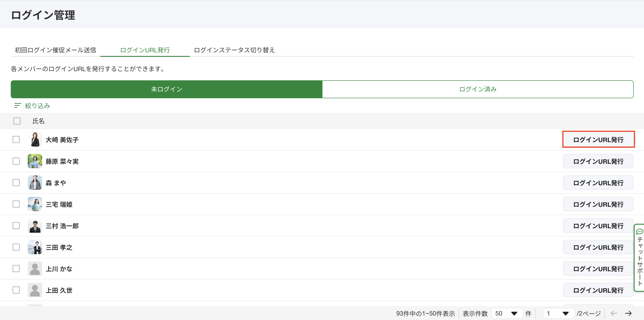The width and height of the screenshot is (644, 320).
Task: Tick the checkbox for 三宅 瑞姫
Action: click(x=16, y=204)
